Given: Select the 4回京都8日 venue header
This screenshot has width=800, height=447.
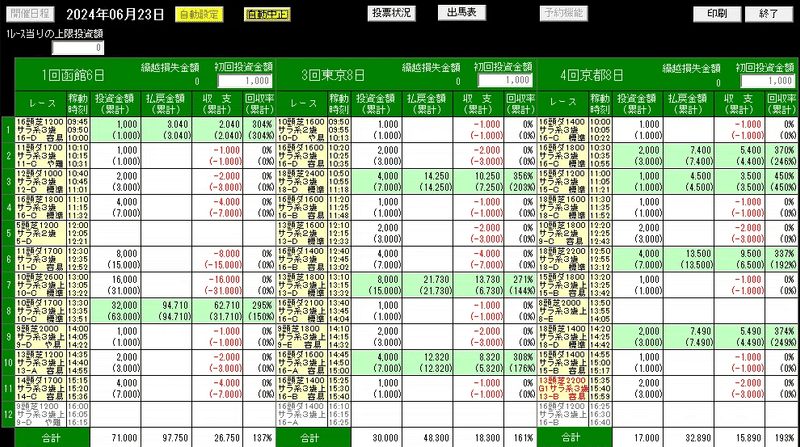Looking at the screenshot, I should [x=592, y=76].
